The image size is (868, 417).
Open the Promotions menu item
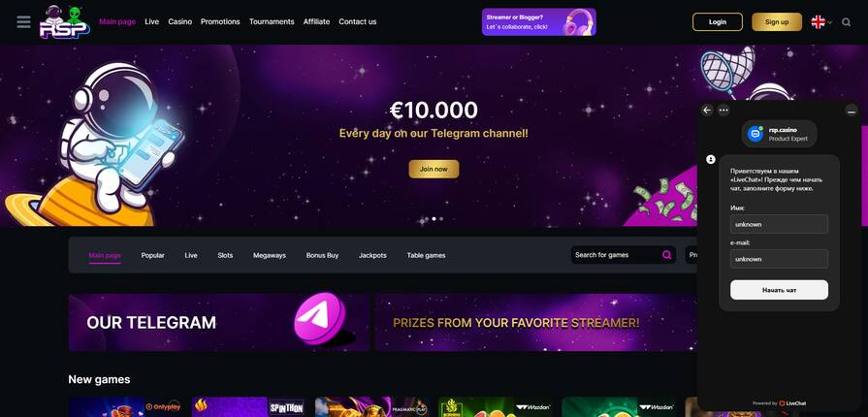220,21
